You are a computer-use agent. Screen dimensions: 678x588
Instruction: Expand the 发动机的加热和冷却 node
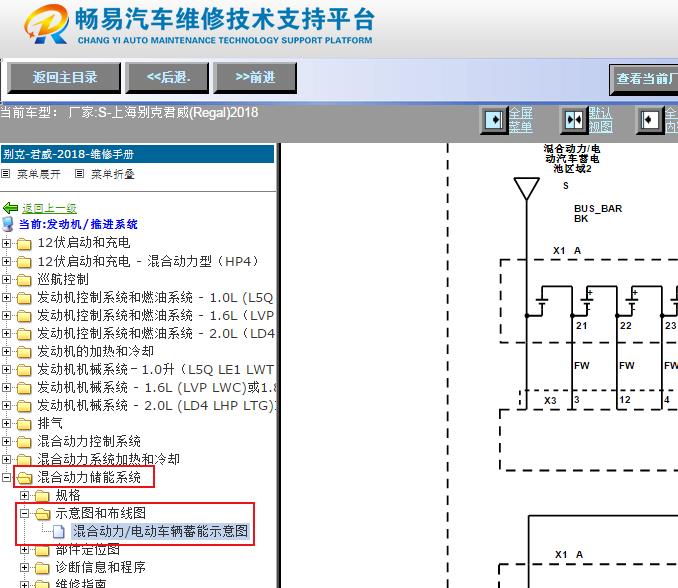pyautogui.click(x=6, y=352)
